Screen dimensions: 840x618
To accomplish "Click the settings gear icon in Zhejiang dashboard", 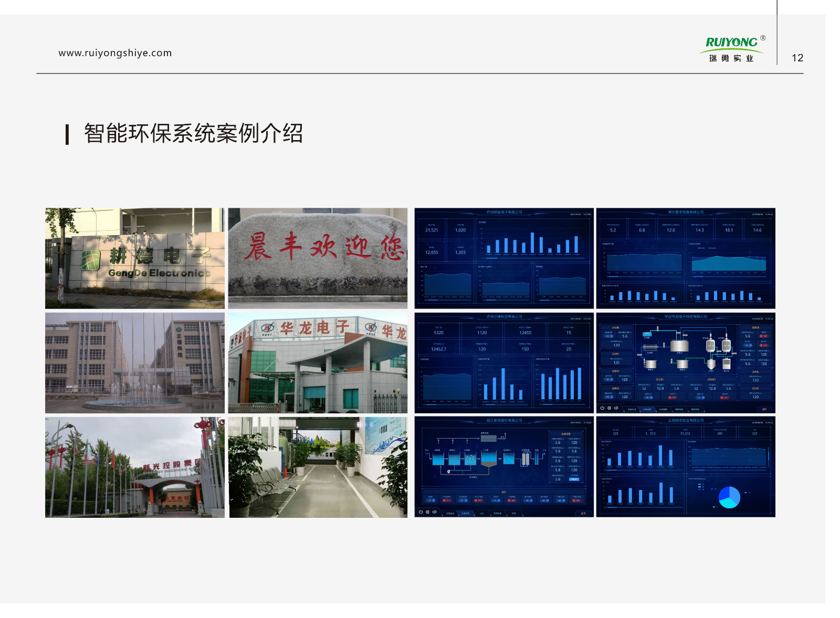I will click(427, 512).
